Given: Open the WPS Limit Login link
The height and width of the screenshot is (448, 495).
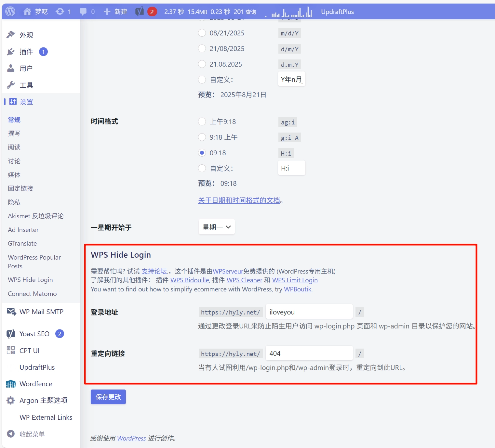Looking at the screenshot, I should pyautogui.click(x=295, y=280).
